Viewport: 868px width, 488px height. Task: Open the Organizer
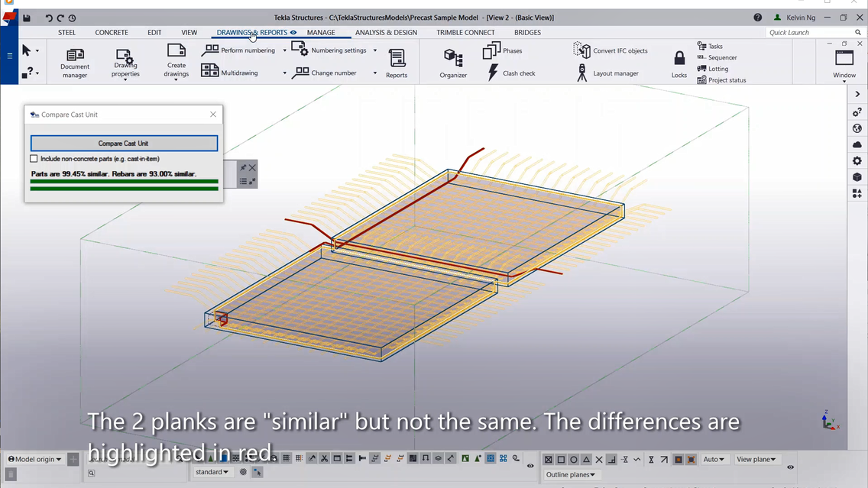click(453, 63)
